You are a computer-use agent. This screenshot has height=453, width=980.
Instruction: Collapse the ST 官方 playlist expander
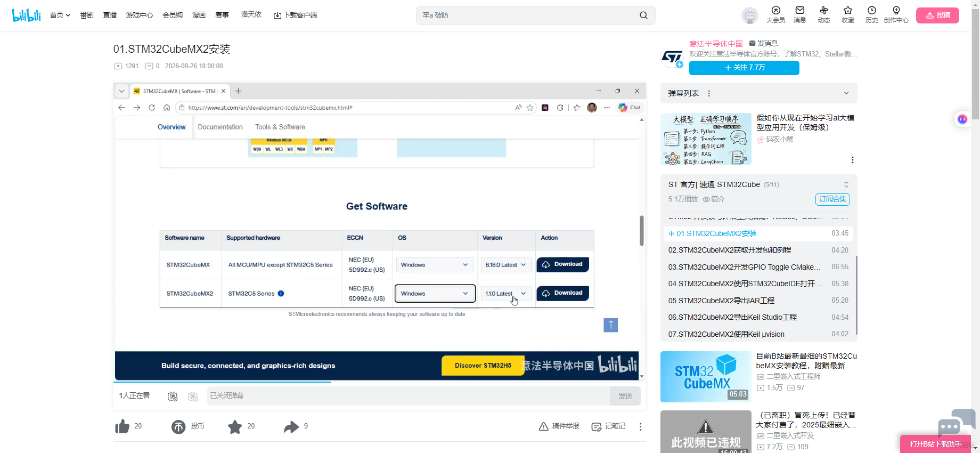pos(846,184)
